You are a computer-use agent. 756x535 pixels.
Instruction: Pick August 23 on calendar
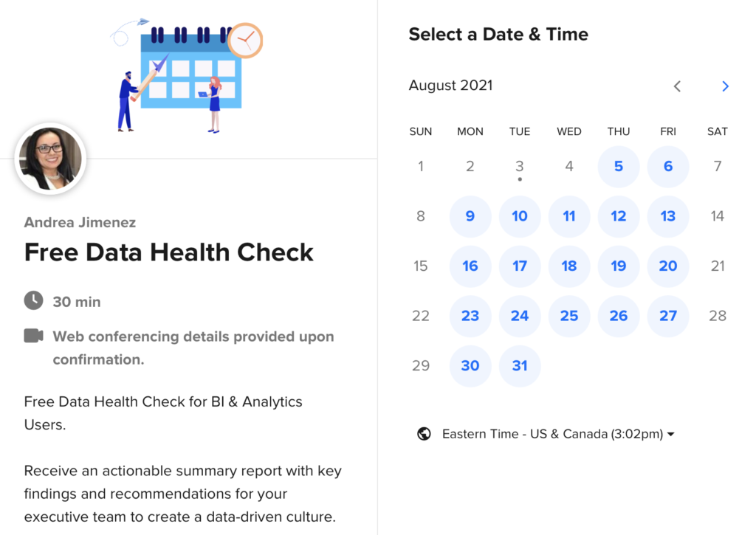(x=470, y=316)
